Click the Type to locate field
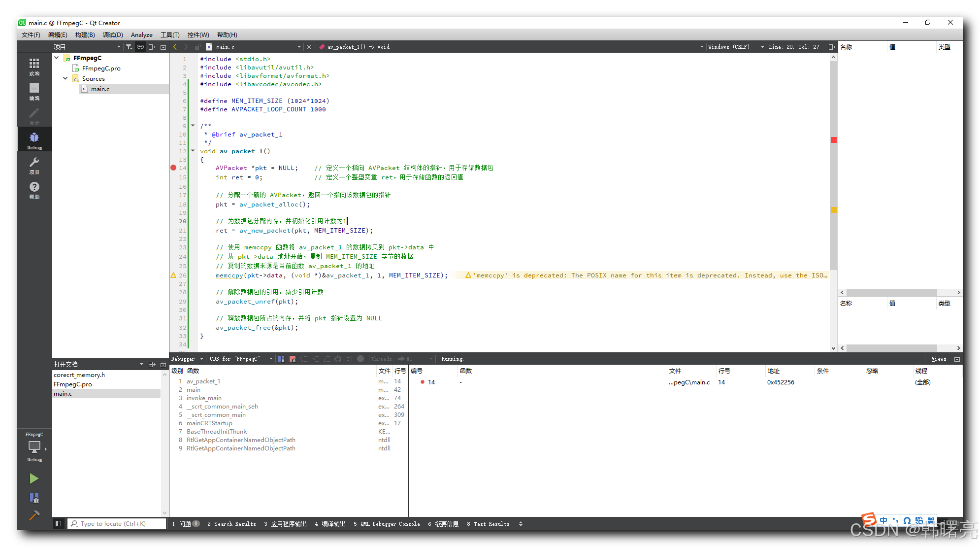This screenshot has height=547, width=980. (x=117, y=524)
